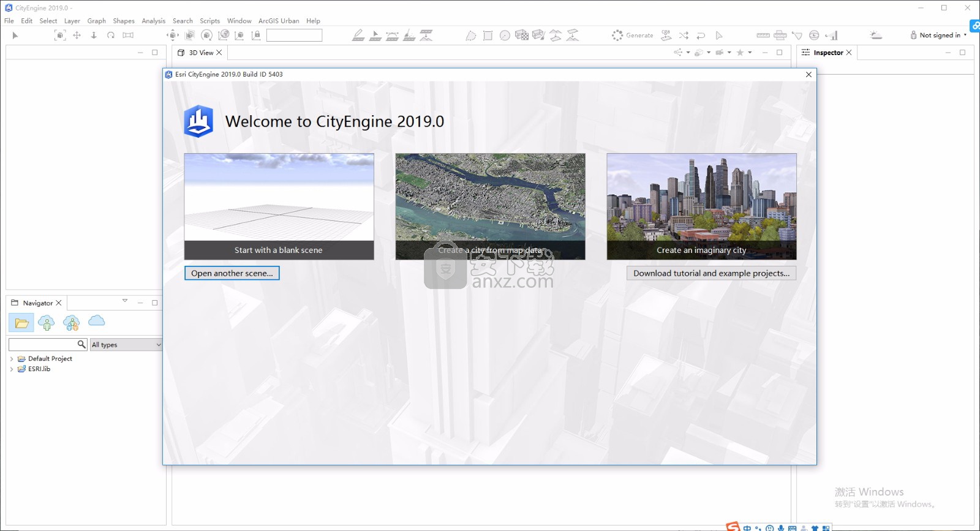
Task: Click the Circular Shape Creation tool
Action: [x=505, y=36]
